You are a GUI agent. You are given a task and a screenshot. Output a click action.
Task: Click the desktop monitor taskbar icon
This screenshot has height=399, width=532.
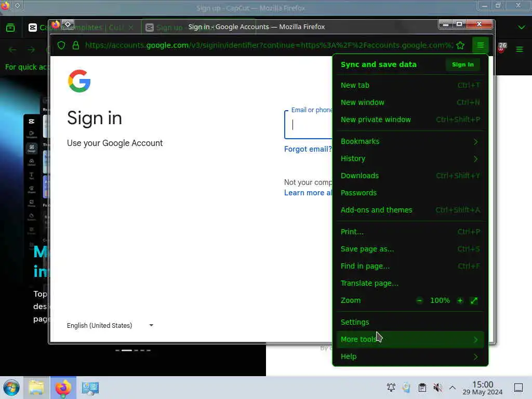(x=90, y=388)
